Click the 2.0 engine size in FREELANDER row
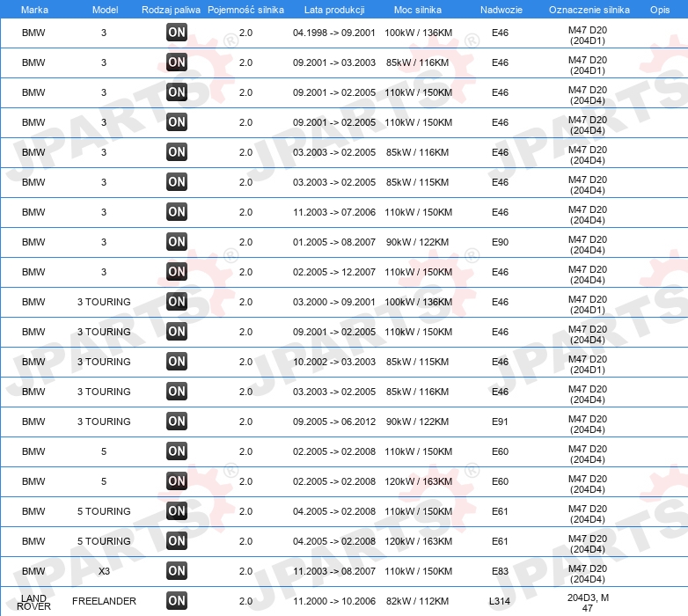Viewport: 688px width, 616px height. tap(245, 601)
